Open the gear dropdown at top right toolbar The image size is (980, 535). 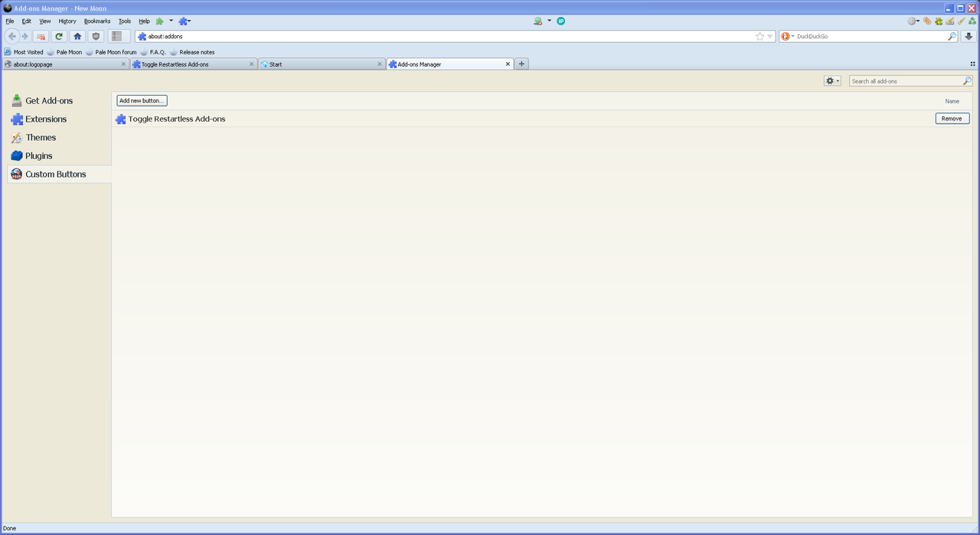point(913,21)
